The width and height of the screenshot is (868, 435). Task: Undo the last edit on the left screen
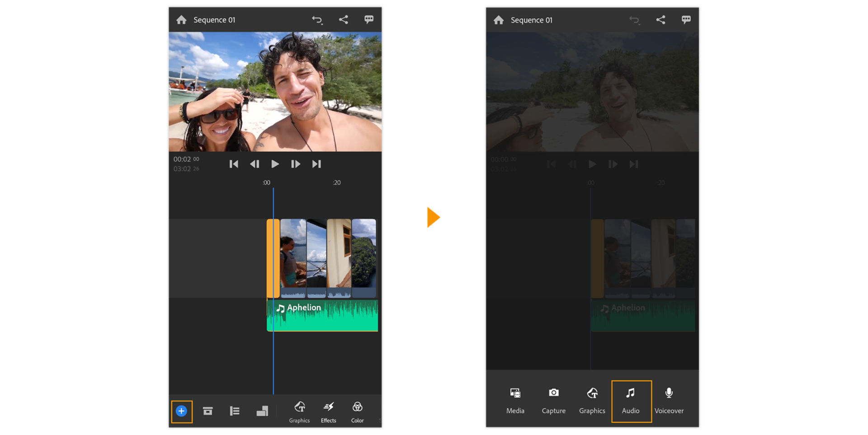(317, 20)
